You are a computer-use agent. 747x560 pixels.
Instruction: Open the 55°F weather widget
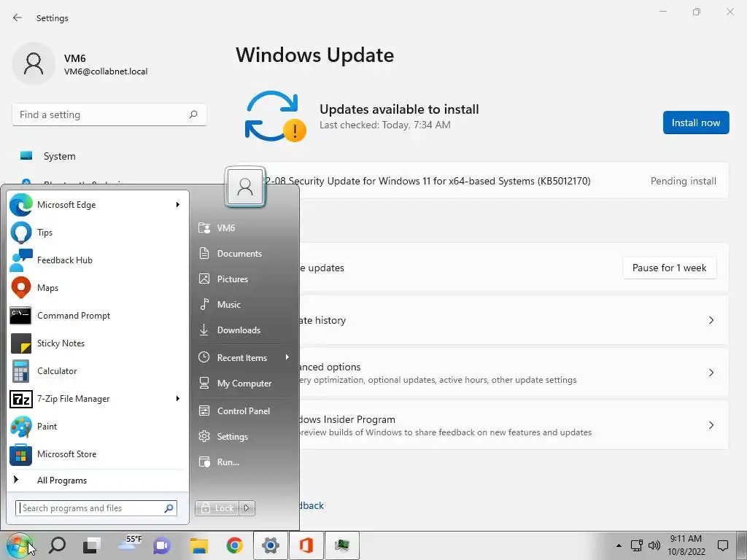pos(129,544)
